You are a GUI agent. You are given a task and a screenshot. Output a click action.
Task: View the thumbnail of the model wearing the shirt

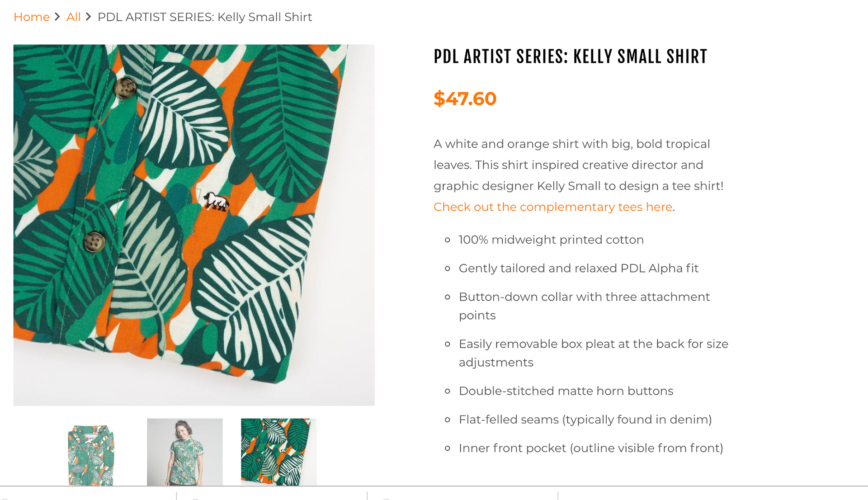coord(184,452)
